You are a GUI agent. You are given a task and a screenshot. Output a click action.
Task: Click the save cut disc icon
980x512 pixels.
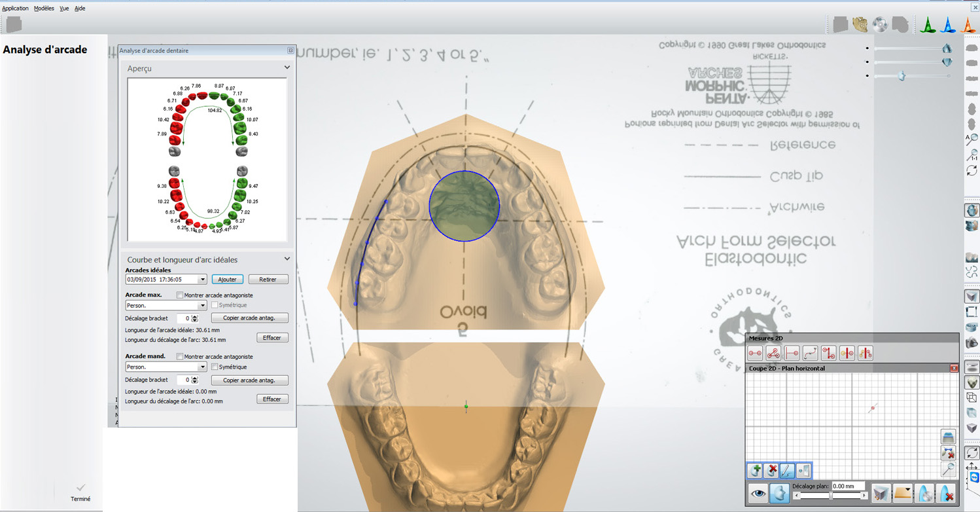[925, 493]
